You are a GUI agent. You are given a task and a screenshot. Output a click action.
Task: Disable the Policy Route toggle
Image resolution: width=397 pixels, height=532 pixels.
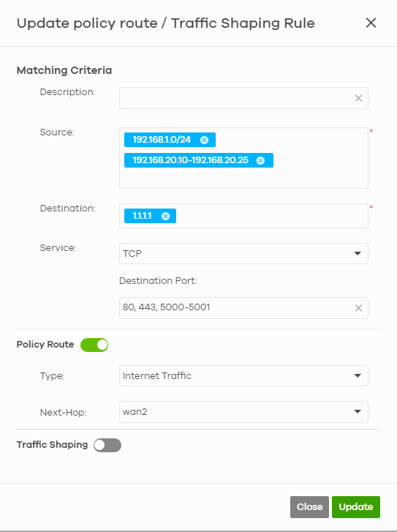pos(94,345)
